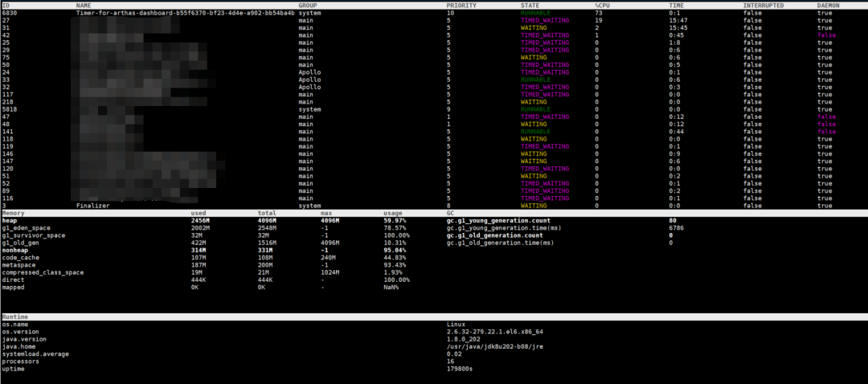Screen dimensions: 868x384
Task: Click metaspace usage 93.43%
Action: (x=394, y=265)
